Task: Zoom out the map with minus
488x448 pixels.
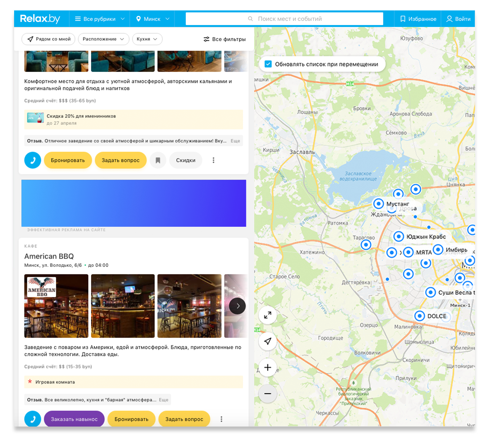Action: 268,393
